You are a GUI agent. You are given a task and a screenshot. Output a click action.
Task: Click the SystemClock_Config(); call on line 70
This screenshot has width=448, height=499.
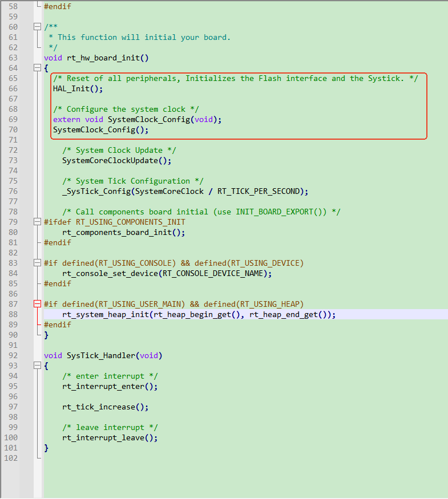coord(100,129)
